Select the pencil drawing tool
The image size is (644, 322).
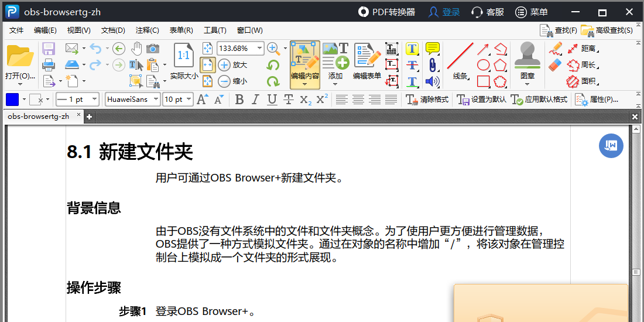[555, 49]
